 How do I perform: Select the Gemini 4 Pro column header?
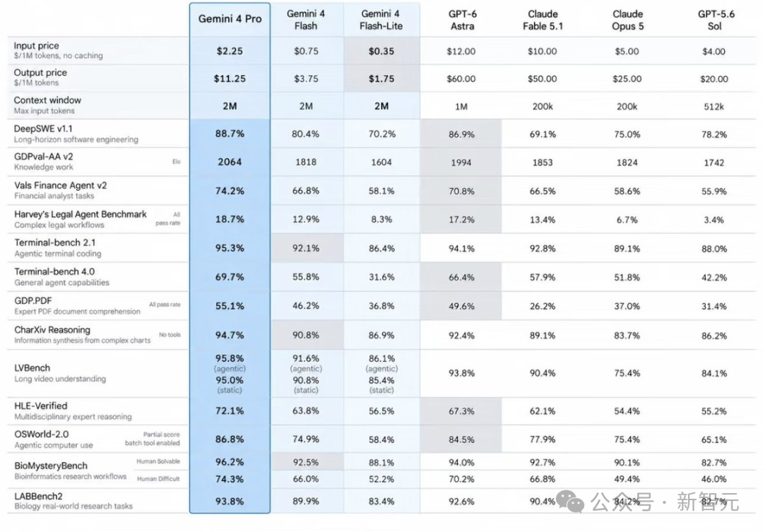[230, 19]
